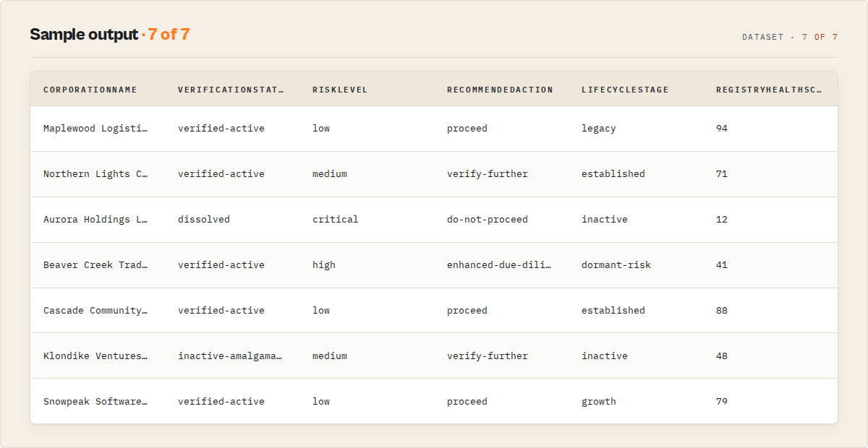The height and width of the screenshot is (448, 868).
Task: Click 'verify-further' in Northern Lights row
Action: pyautogui.click(x=488, y=174)
